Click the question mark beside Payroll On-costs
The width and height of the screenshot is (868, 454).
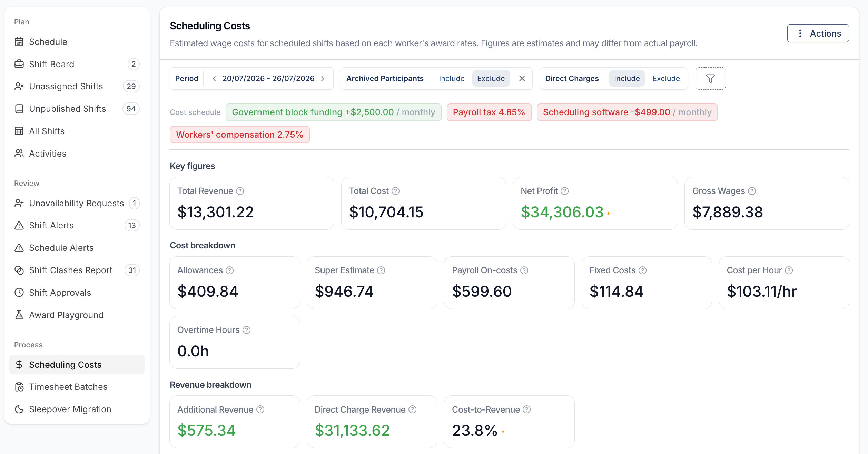(524, 270)
